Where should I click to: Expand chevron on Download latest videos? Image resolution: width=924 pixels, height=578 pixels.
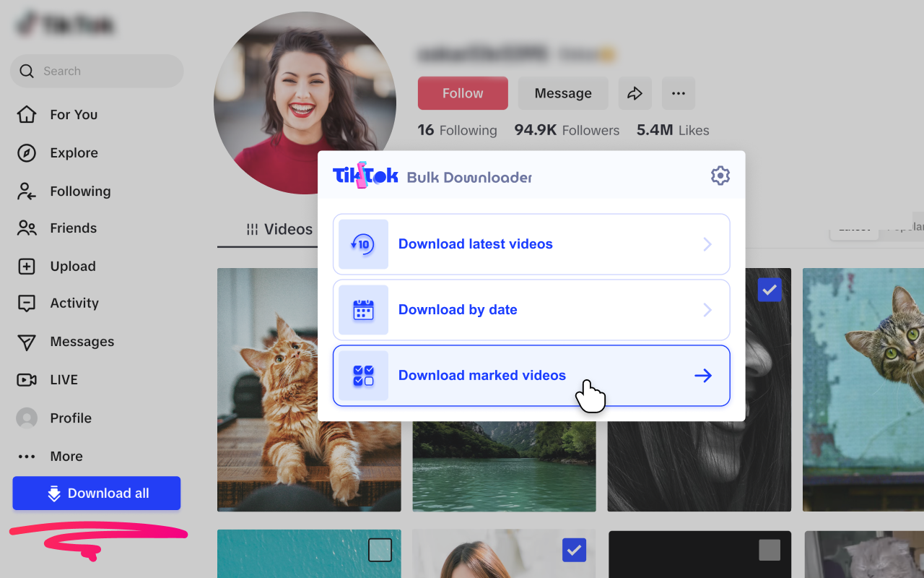point(707,244)
